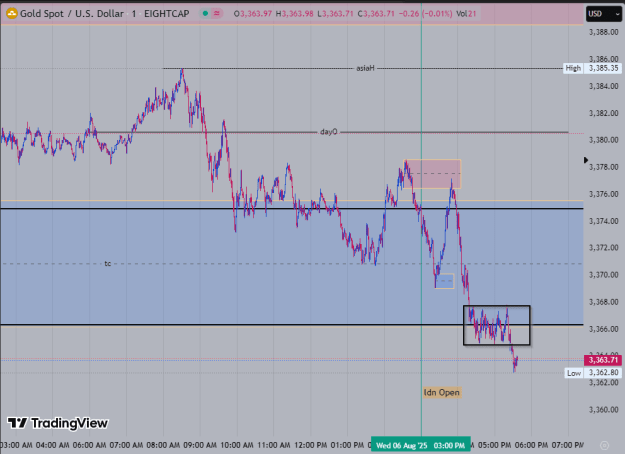Image resolution: width=625 pixels, height=454 pixels.
Task: Click the current price tag 3,363.71
Action: pyautogui.click(x=603, y=360)
